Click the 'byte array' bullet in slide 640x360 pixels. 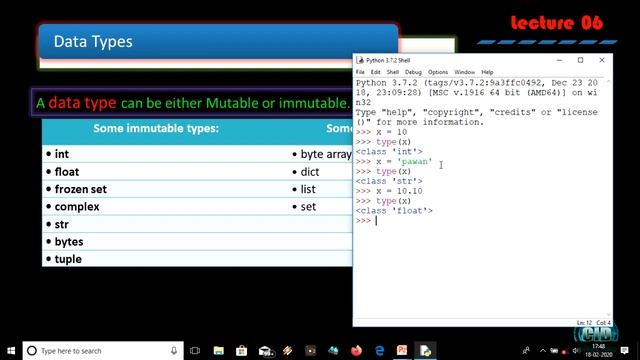tap(322, 154)
